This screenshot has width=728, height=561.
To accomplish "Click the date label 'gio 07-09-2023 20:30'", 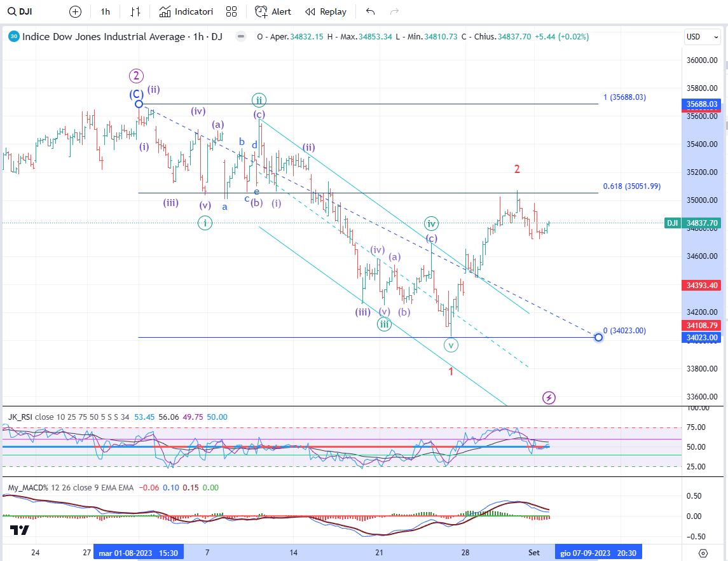I will [598, 553].
